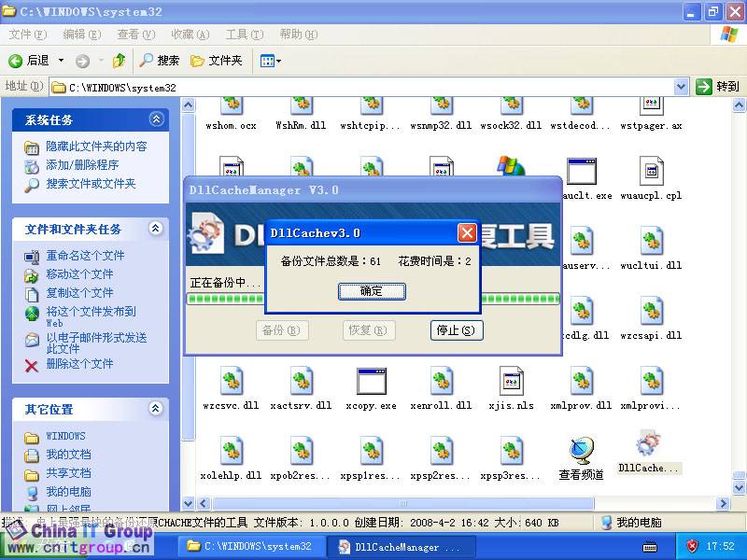Switch to DllCacheManager taskbar button
The image size is (747, 560).
[402, 547]
